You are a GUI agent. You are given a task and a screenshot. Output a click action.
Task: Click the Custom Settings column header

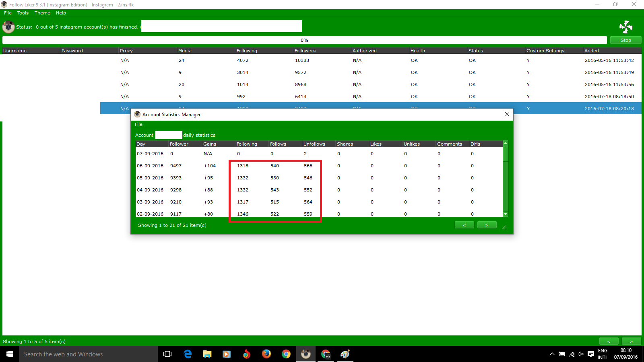tap(554, 51)
